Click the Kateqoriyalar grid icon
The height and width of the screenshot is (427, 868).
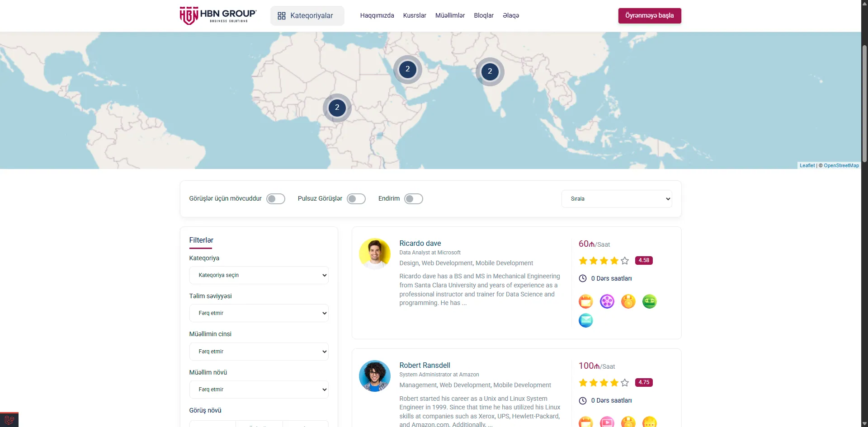click(x=282, y=16)
